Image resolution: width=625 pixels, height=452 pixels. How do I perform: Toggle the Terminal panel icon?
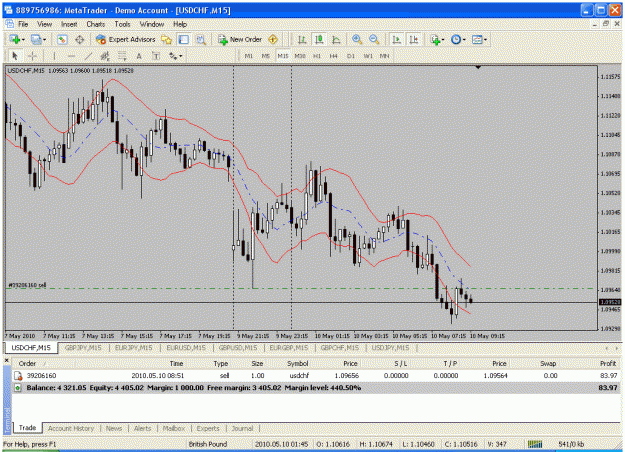(x=183, y=39)
